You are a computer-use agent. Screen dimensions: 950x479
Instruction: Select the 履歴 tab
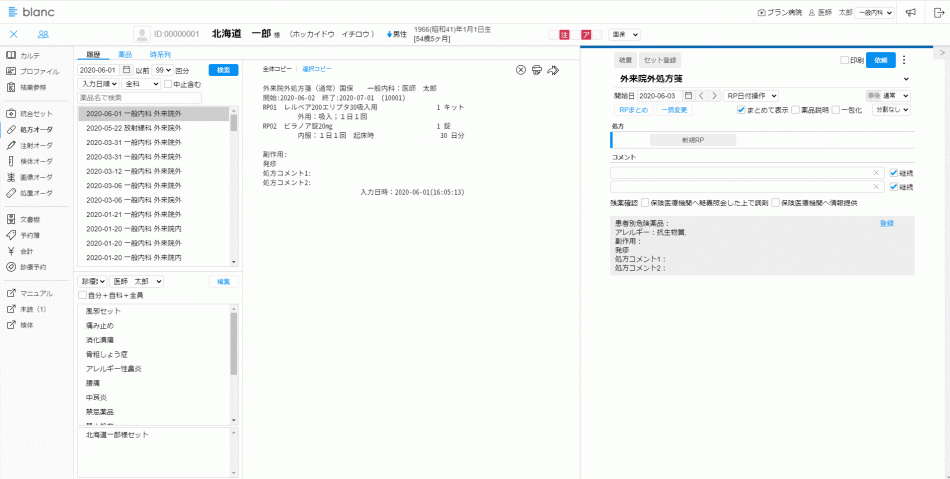[x=93, y=55]
